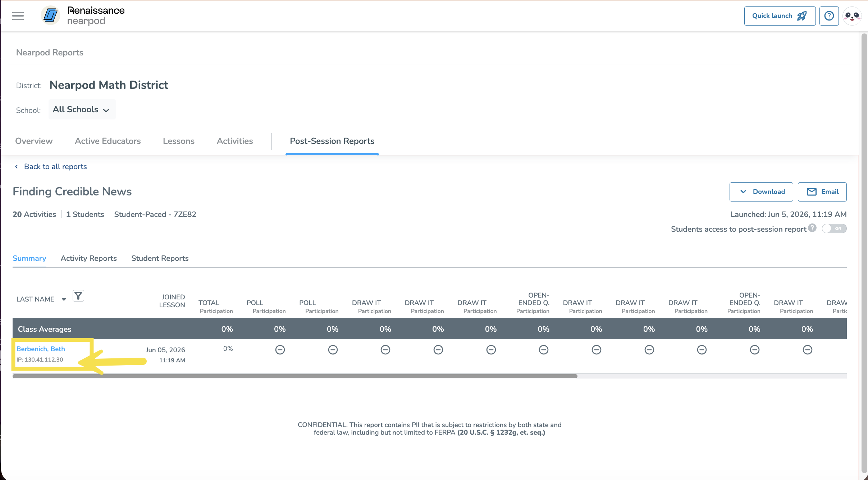Open the help question mark icon
The width and height of the screenshot is (868, 480).
pyautogui.click(x=829, y=16)
